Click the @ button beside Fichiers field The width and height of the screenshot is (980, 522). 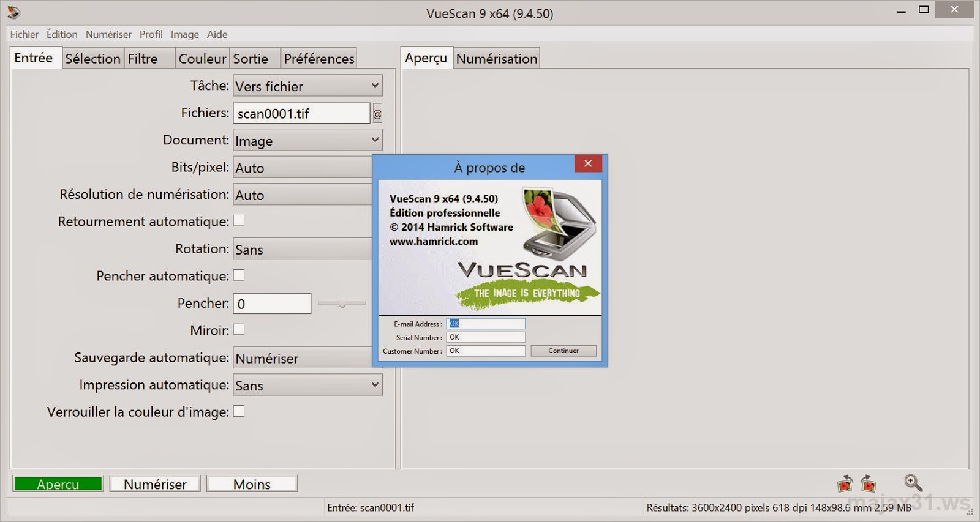(x=377, y=114)
